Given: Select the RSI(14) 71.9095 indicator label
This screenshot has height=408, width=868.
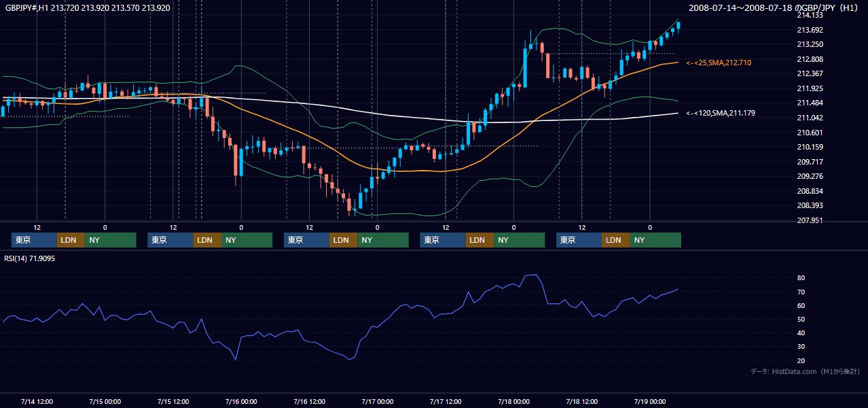Looking at the screenshot, I should pos(30,258).
